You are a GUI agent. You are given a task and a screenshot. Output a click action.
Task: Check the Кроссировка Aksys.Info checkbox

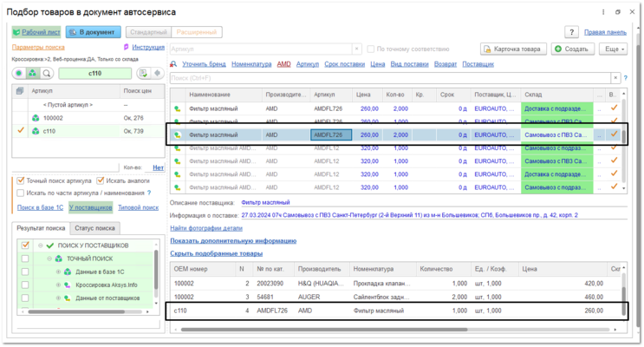click(25, 285)
